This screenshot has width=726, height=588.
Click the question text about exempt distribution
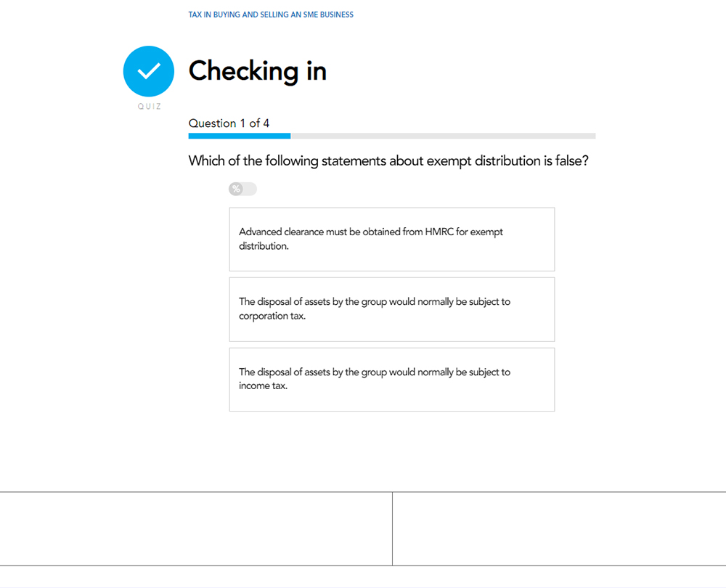point(388,161)
